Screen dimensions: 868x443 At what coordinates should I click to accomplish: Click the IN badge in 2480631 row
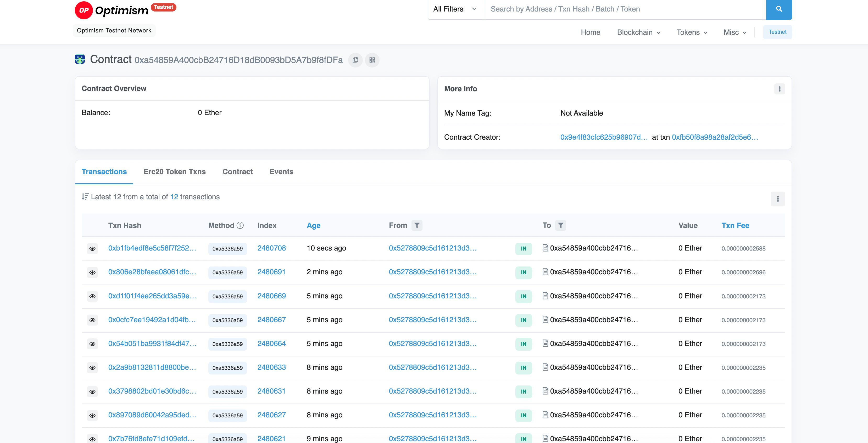524,391
